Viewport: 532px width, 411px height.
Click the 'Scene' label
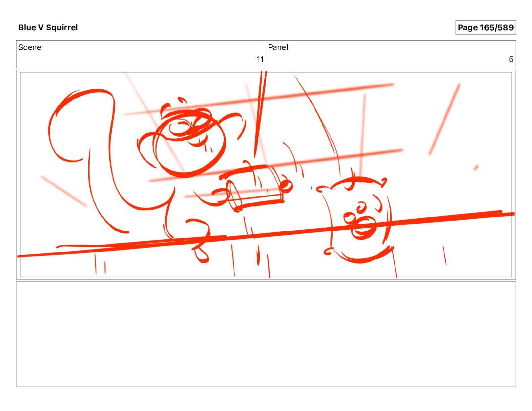[x=30, y=47]
